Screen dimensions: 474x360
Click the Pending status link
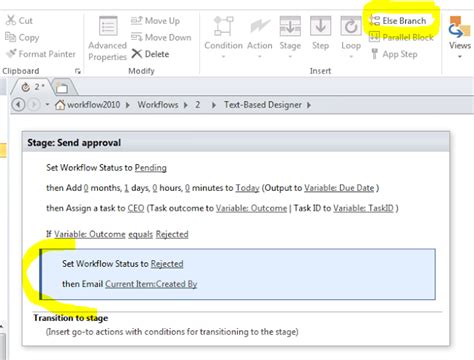click(x=151, y=168)
